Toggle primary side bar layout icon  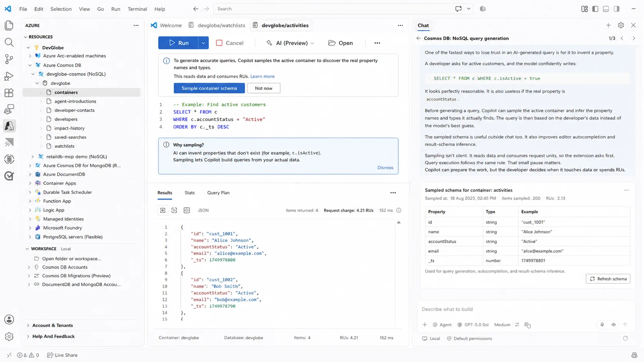[x=595, y=9]
